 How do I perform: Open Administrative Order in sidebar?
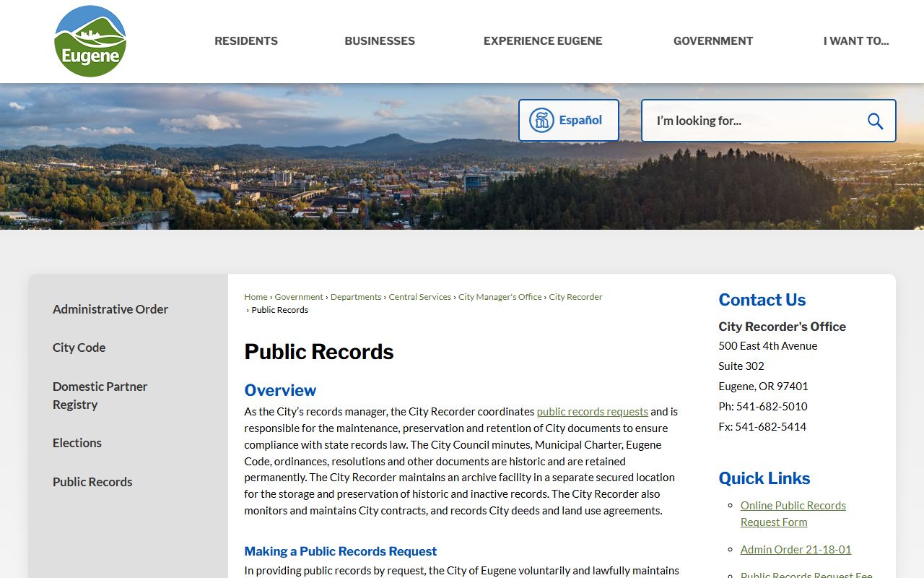point(110,309)
